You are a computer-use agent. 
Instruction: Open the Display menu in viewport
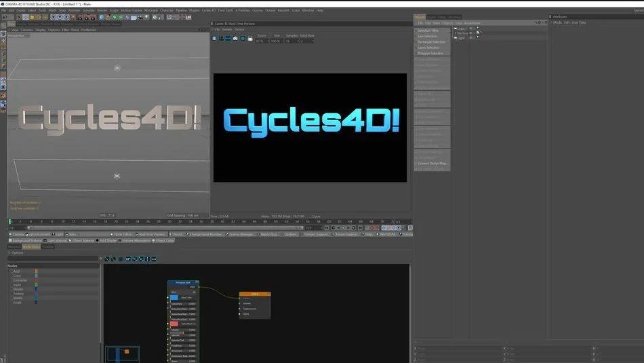41,30
